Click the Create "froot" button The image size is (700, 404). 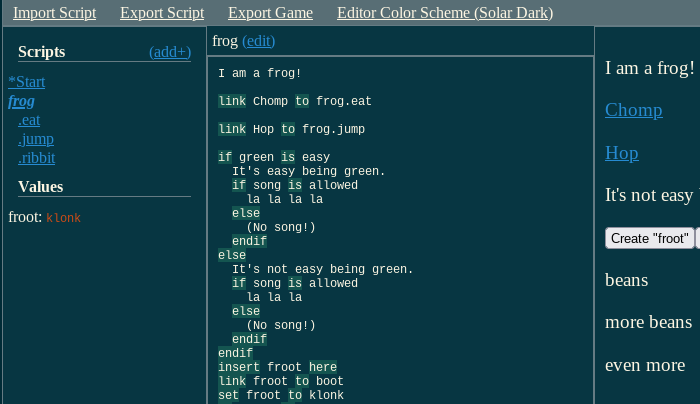click(x=650, y=238)
